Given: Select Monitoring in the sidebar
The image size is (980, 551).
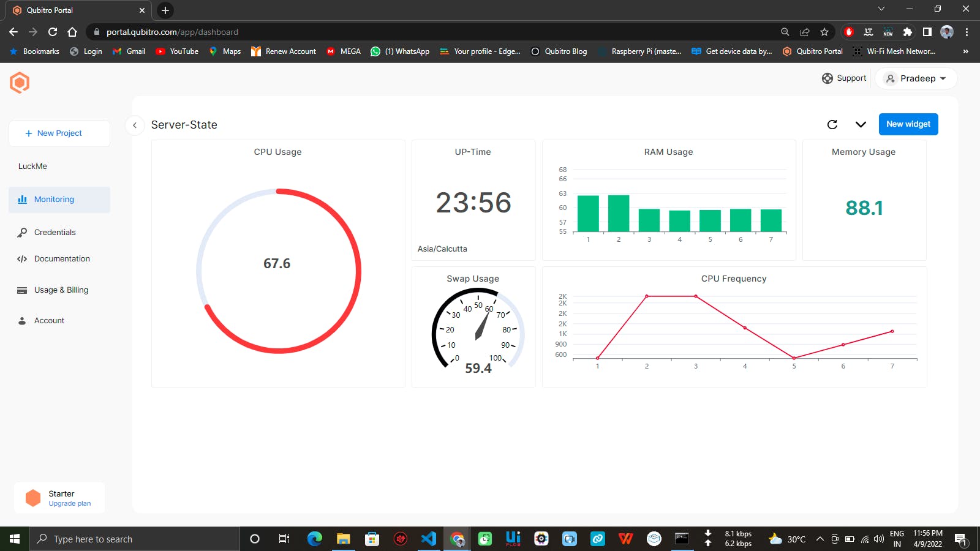Looking at the screenshot, I should pos(59,200).
